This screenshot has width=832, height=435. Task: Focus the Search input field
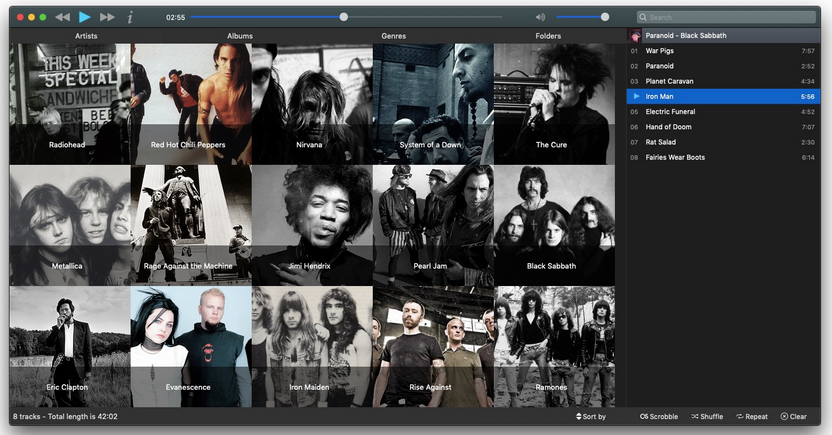coord(726,17)
